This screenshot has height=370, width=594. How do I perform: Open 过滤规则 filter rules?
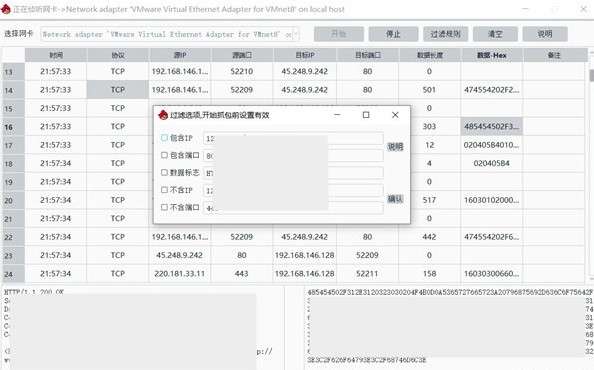[446, 34]
